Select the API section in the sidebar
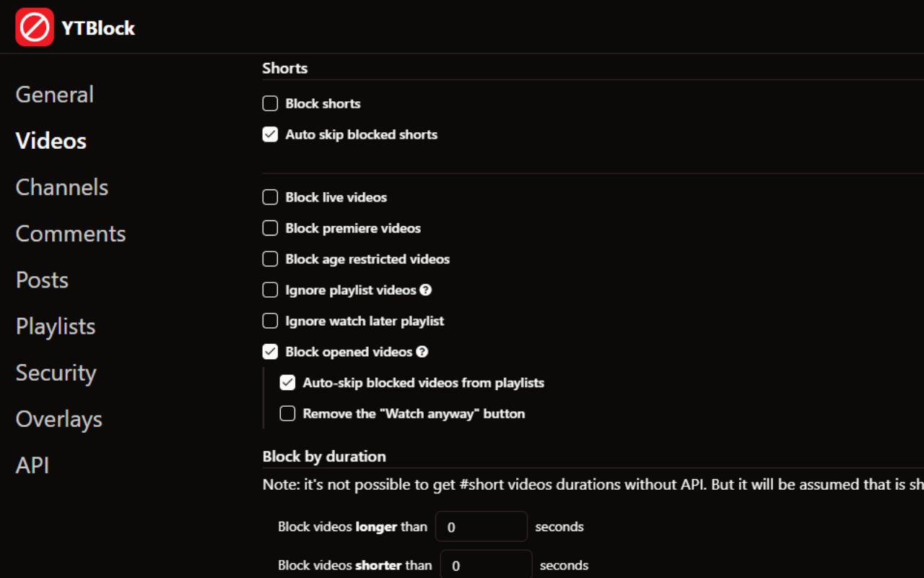The image size is (924, 578). point(32,465)
